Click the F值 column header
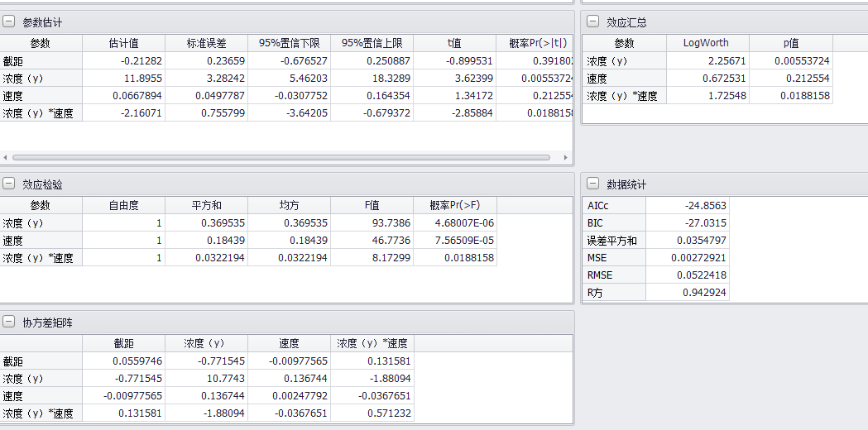This screenshot has width=868, height=430. pyautogui.click(x=372, y=205)
